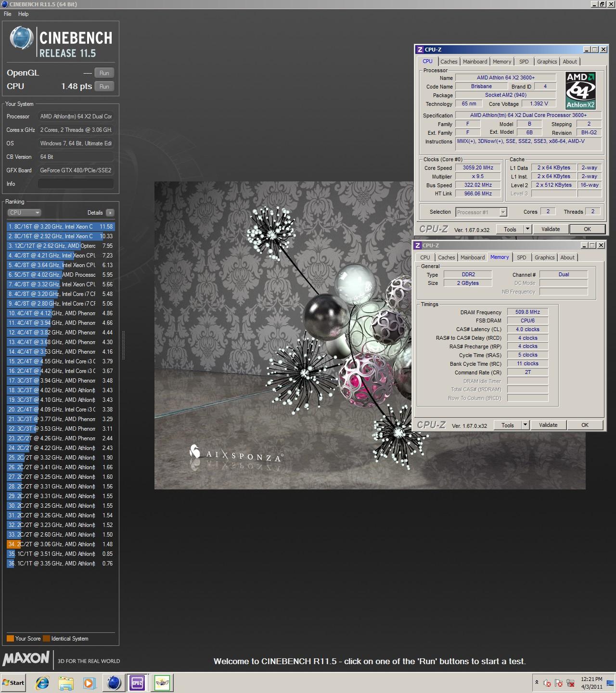Switch to CPU tab in lower CPU-Z

point(425,257)
